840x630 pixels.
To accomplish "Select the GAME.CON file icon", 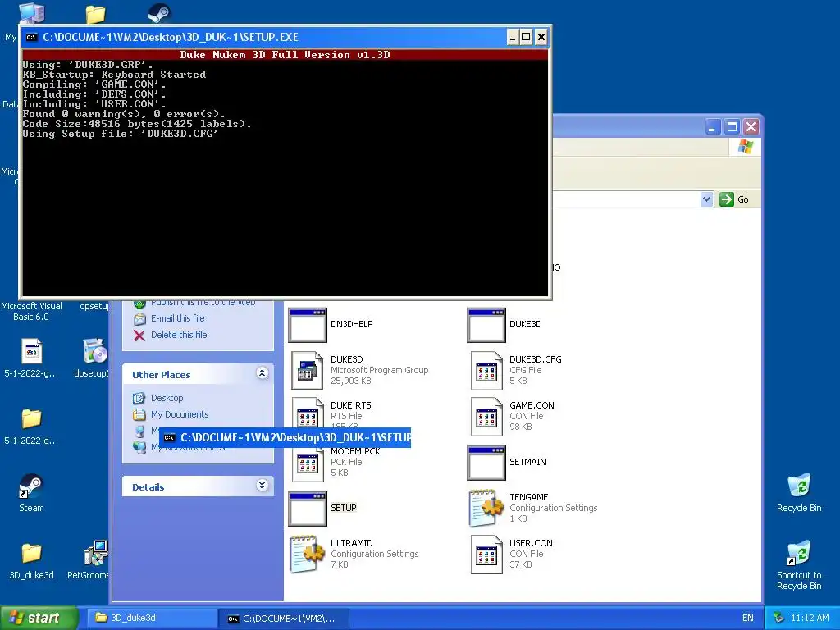I will point(486,416).
